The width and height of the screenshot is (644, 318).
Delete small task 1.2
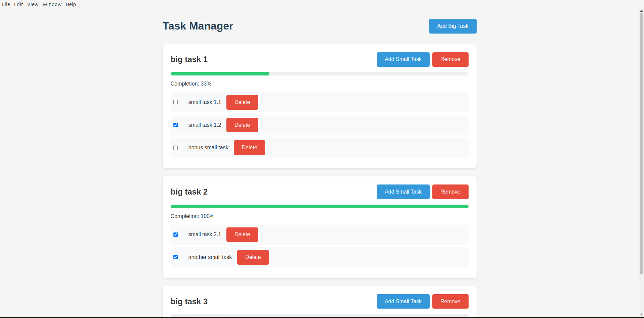click(x=242, y=125)
